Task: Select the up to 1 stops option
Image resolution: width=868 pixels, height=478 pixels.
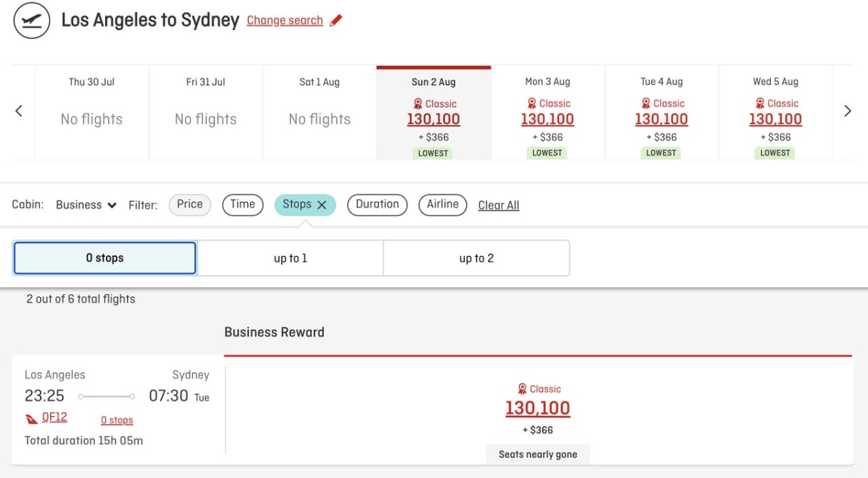Action: (290, 256)
